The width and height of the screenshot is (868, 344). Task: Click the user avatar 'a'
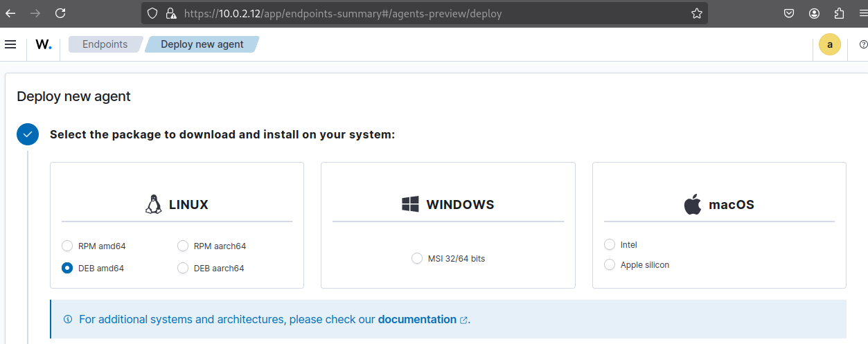(x=829, y=44)
